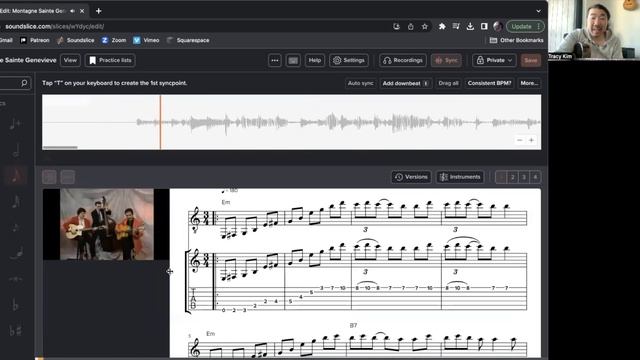Select the highlighted eighth note duration icon

click(x=16, y=176)
